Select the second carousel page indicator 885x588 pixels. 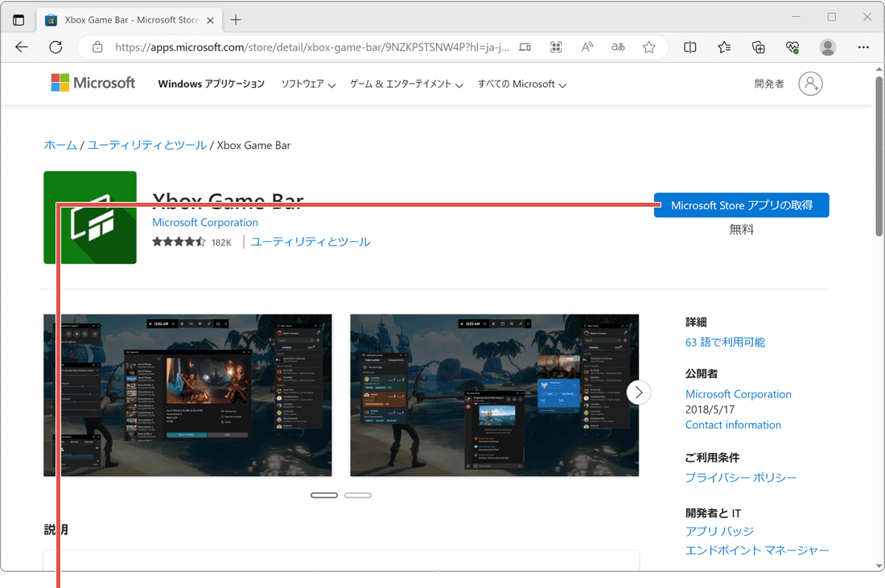point(358,495)
